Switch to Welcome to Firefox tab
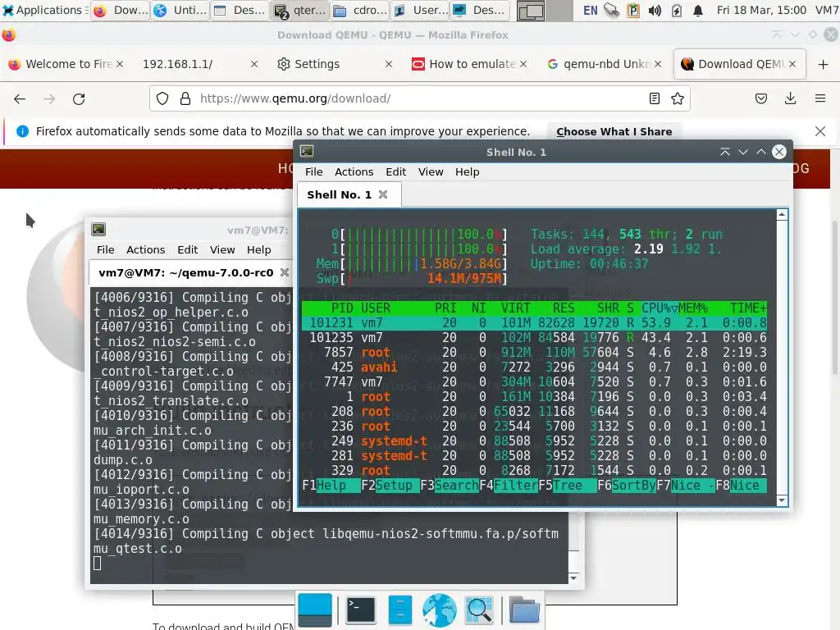Viewport: 840px width, 630px height. coord(66,64)
